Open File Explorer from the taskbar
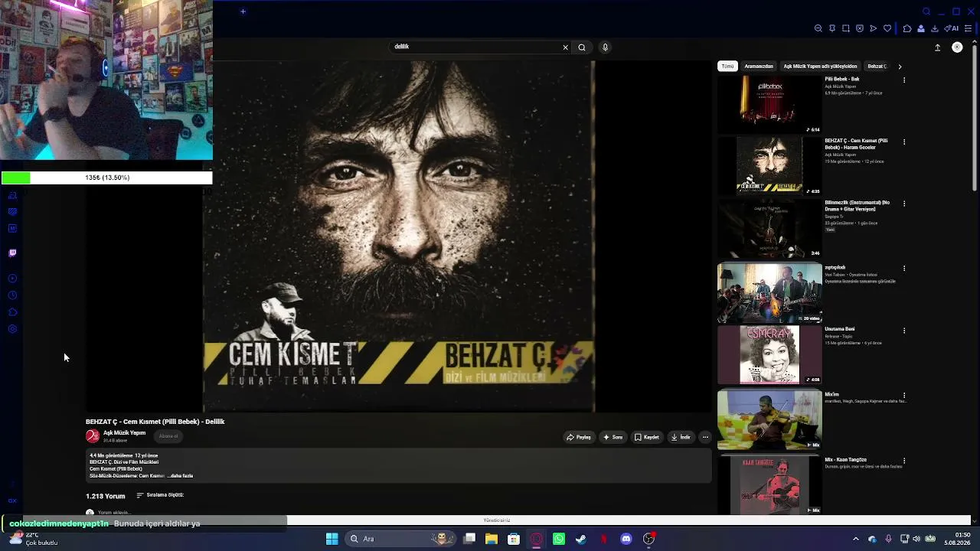 point(492,539)
